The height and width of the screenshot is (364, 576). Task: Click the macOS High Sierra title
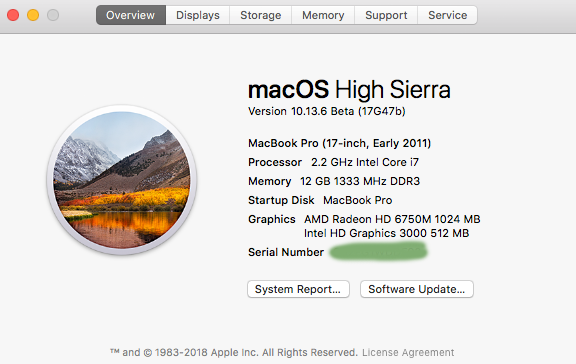tap(349, 90)
